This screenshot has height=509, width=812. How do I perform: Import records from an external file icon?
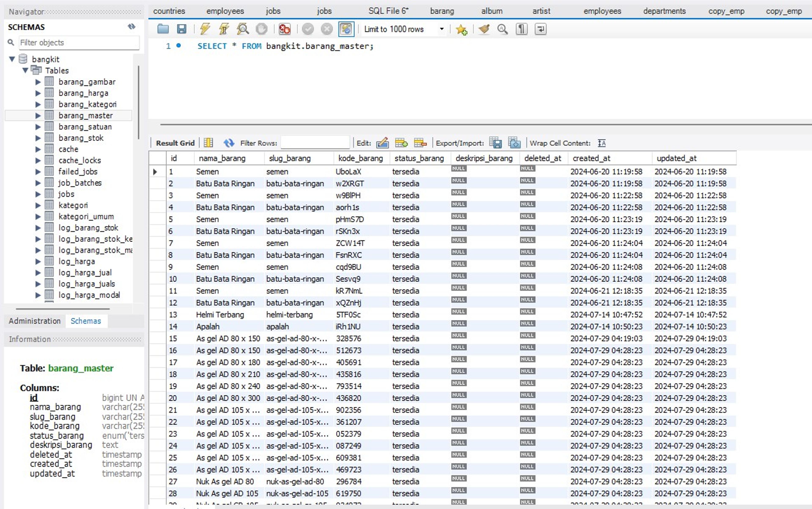click(514, 143)
